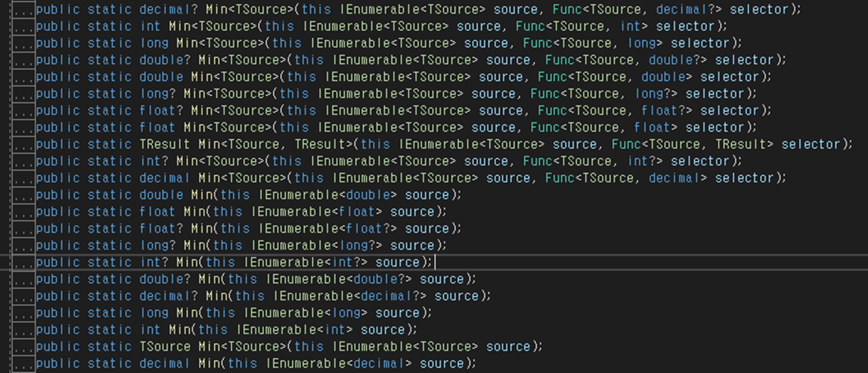The height and width of the screenshot is (373, 868).
Task: Expand the '...' box before 'float Min(this IEnumerable<float>' line
Action: click(24, 212)
